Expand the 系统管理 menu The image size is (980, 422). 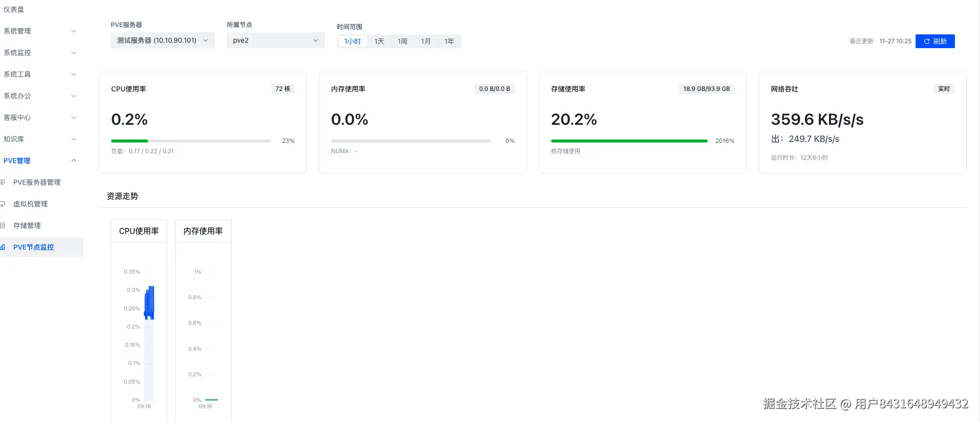(x=39, y=31)
